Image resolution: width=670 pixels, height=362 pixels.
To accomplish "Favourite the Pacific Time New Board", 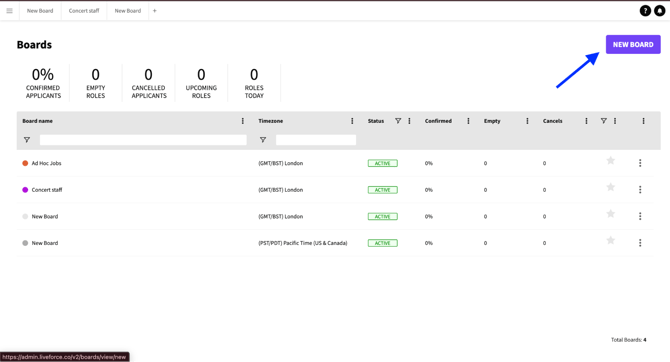I will pyautogui.click(x=611, y=240).
